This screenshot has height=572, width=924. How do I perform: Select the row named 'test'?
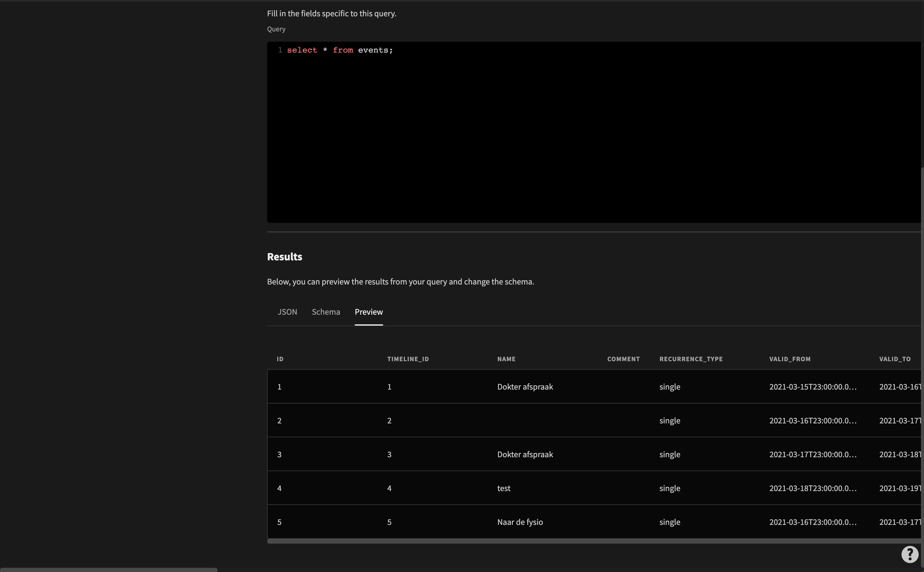coord(503,488)
